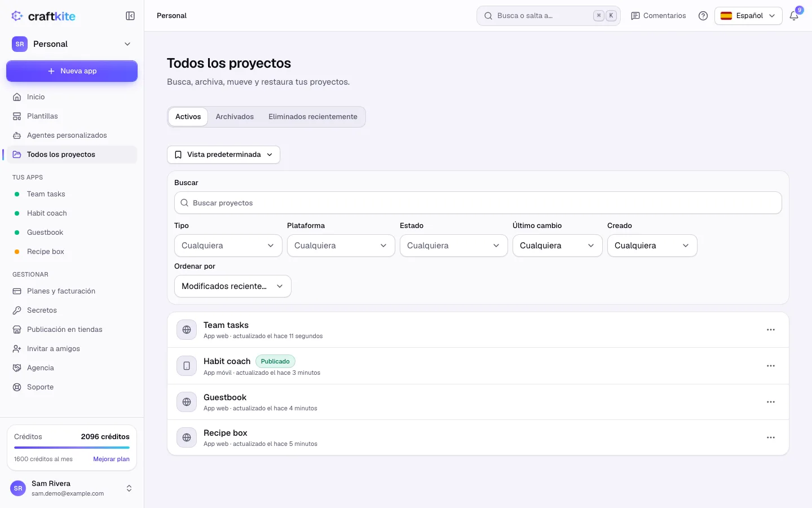Image resolution: width=812 pixels, height=508 pixels.
Task: Click the Invitar a amigos person icon
Action: coord(17,349)
